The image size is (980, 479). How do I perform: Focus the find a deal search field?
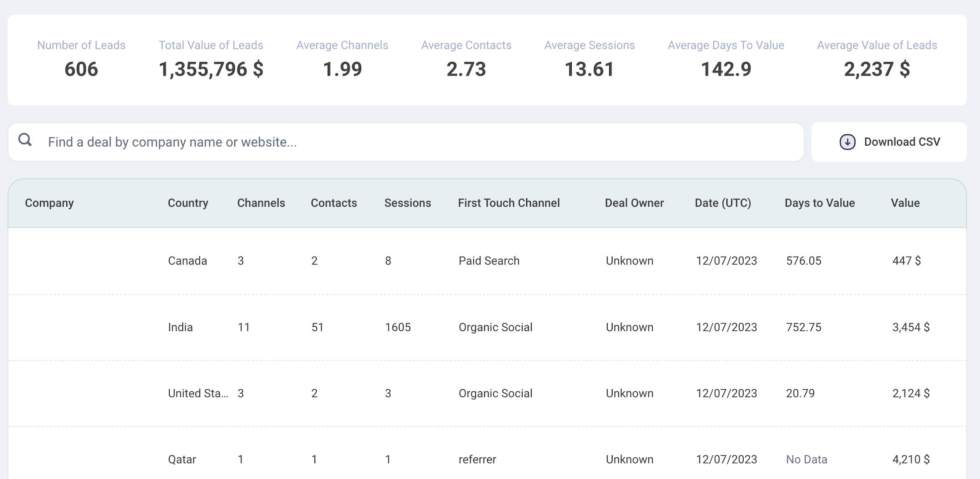406,142
